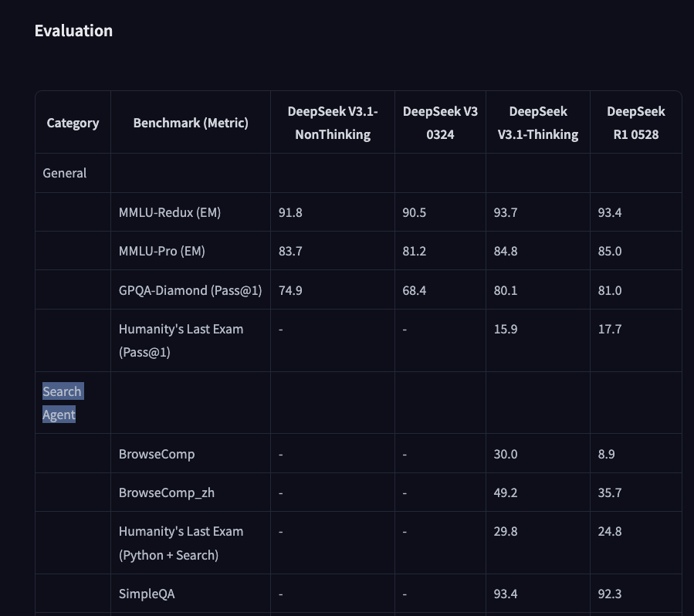Select the 17.7 Humanity's Last Exam score
The height and width of the screenshot is (616, 694).
click(x=610, y=329)
